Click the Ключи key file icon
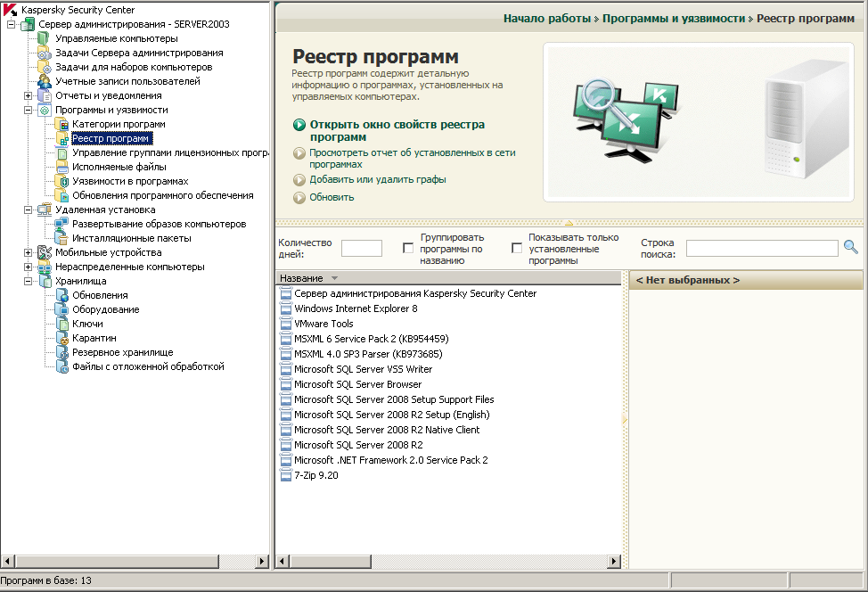The image size is (868, 592). (61, 324)
